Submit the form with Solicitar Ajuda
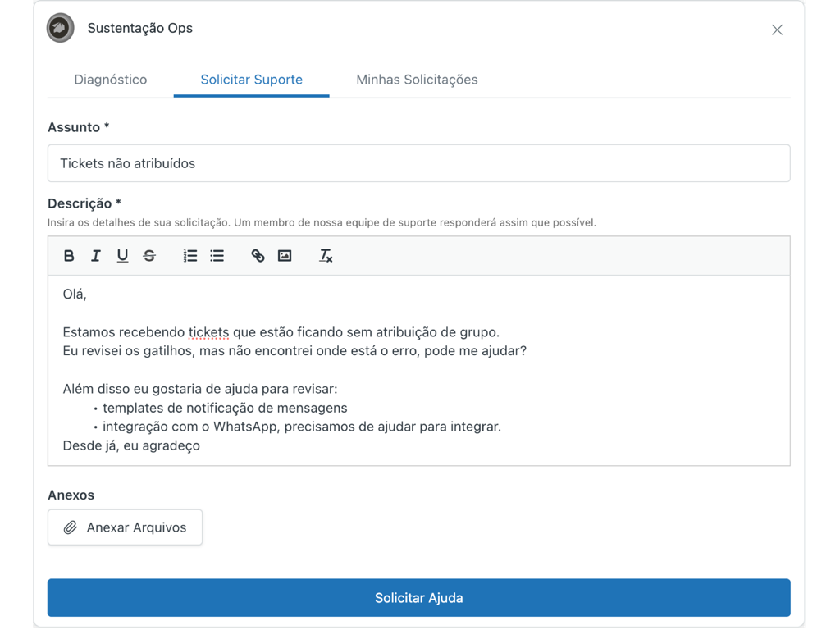This screenshot has width=840, height=630. tap(418, 598)
